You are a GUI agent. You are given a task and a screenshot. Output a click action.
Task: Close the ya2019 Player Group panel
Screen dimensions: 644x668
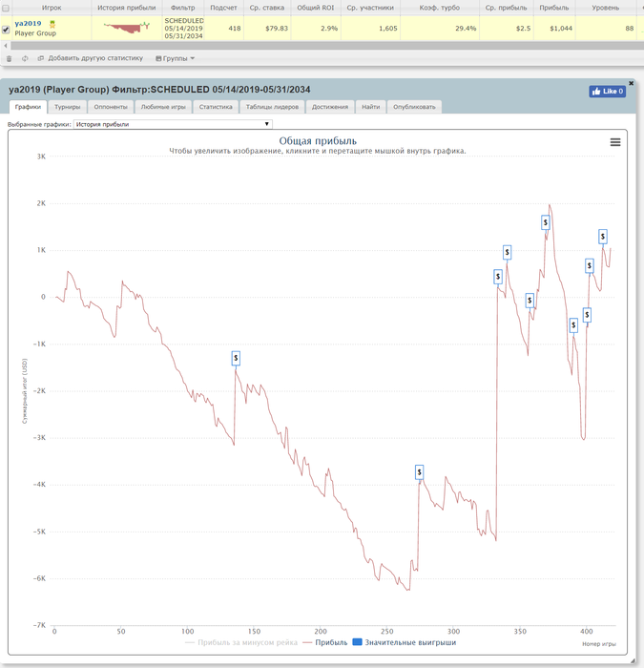tap(632, 83)
